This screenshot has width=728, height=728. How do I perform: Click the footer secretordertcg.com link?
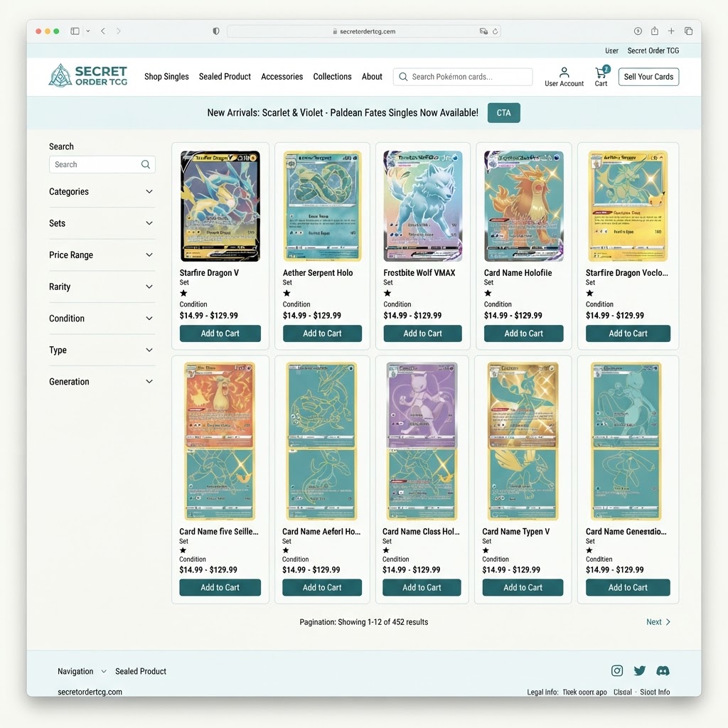[90, 692]
